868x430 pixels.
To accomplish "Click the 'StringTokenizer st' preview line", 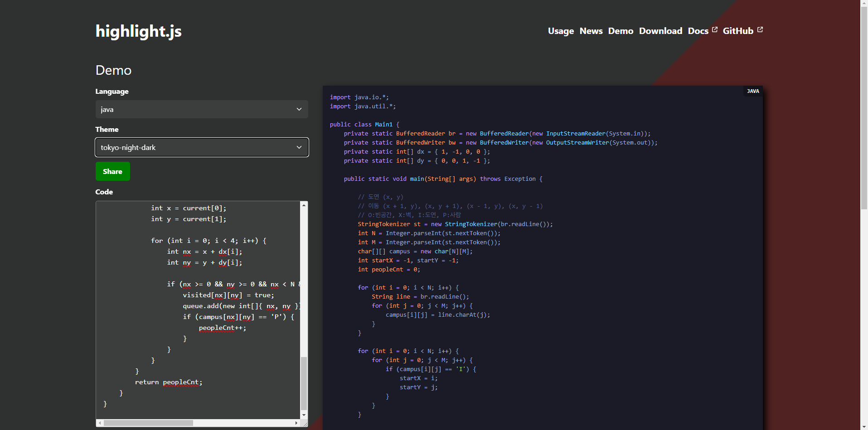I will pyautogui.click(x=455, y=224).
